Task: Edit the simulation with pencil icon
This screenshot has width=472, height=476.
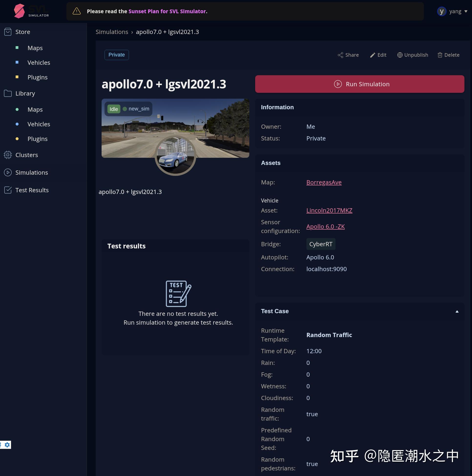Action: click(x=378, y=55)
